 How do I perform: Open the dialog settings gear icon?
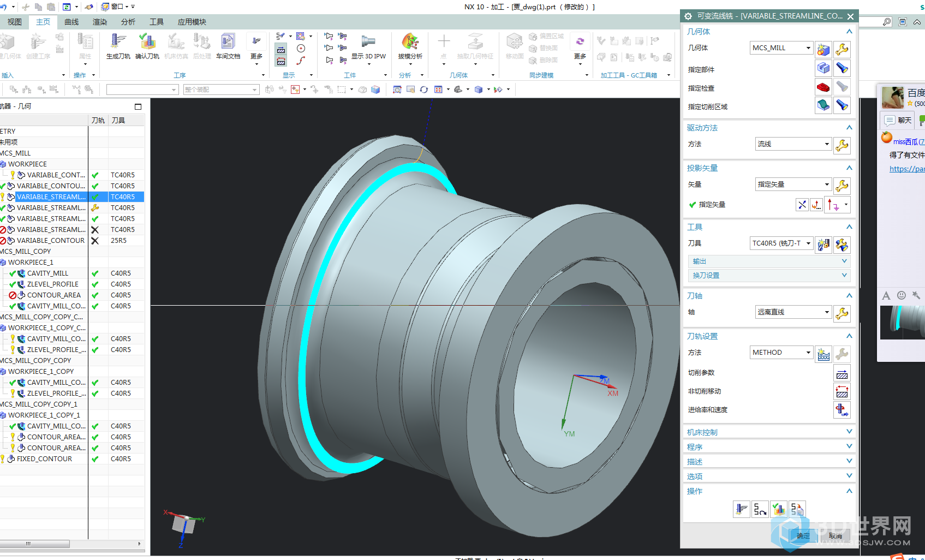[x=688, y=16]
